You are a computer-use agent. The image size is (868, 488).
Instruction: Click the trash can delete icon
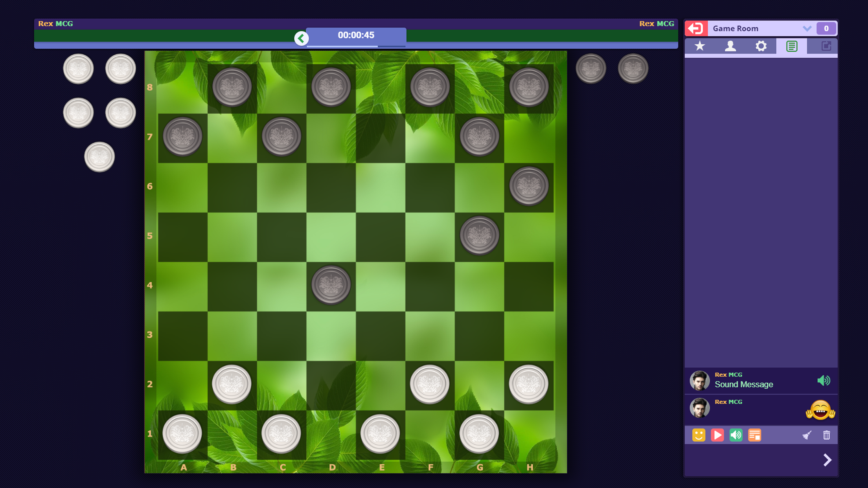coord(826,435)
